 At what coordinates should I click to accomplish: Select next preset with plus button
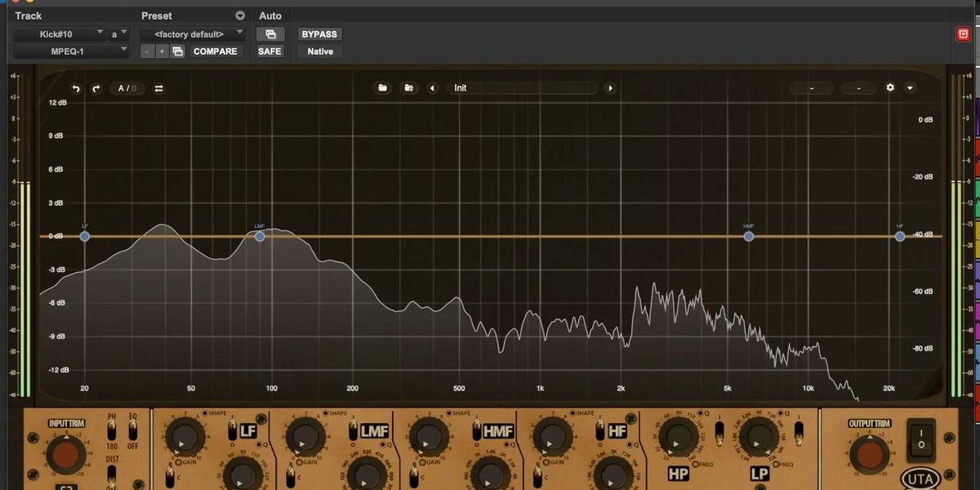pyautogui.click(x=162, y=51)
